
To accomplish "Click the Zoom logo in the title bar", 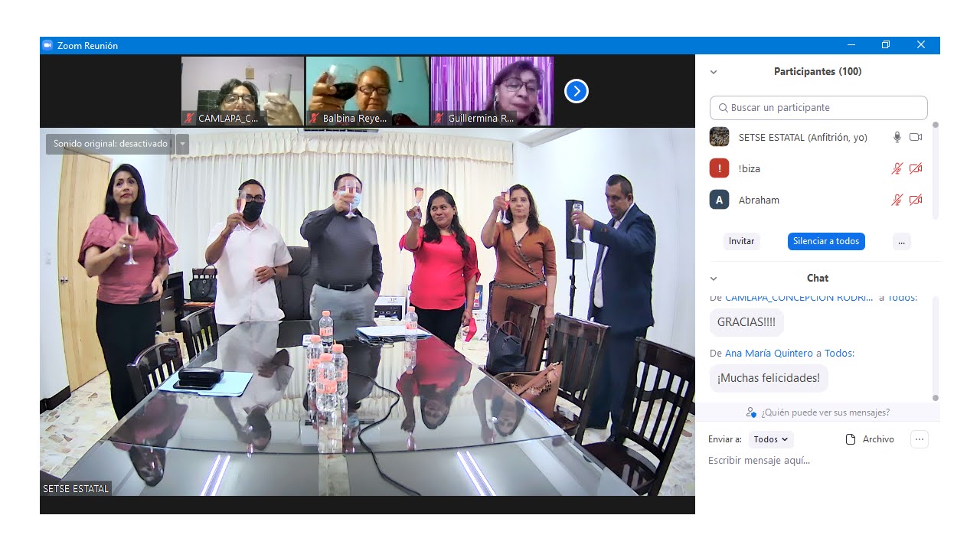I will pos(47,45).
